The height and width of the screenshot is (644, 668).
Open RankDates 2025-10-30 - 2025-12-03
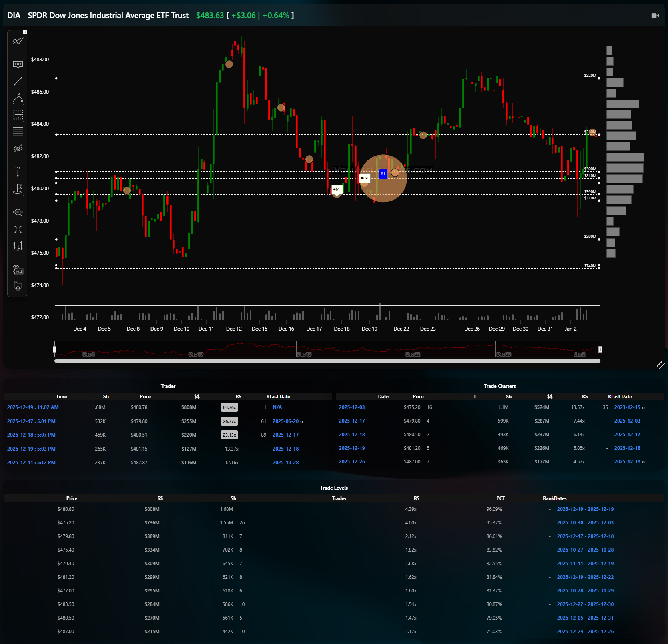pyautogui.click(x=585, y=523)
